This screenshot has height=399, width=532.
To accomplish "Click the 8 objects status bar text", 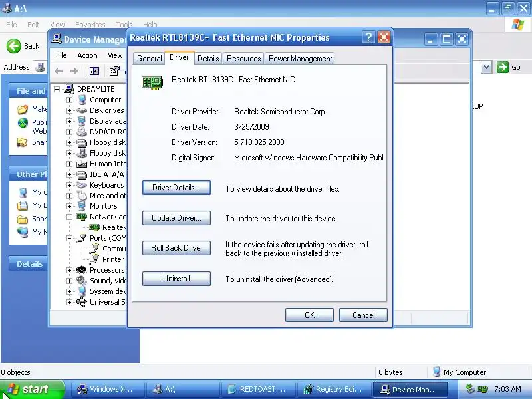I will point(15,372).
